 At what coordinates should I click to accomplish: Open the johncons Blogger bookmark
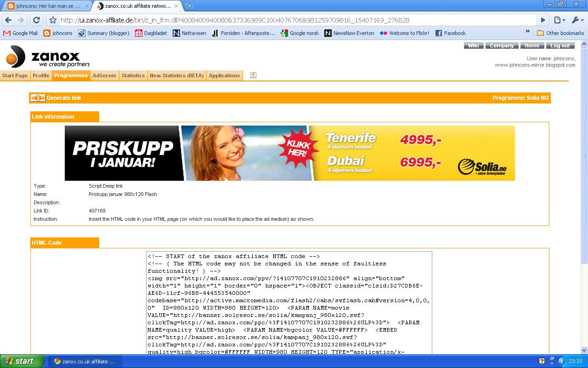coord(57,33)
